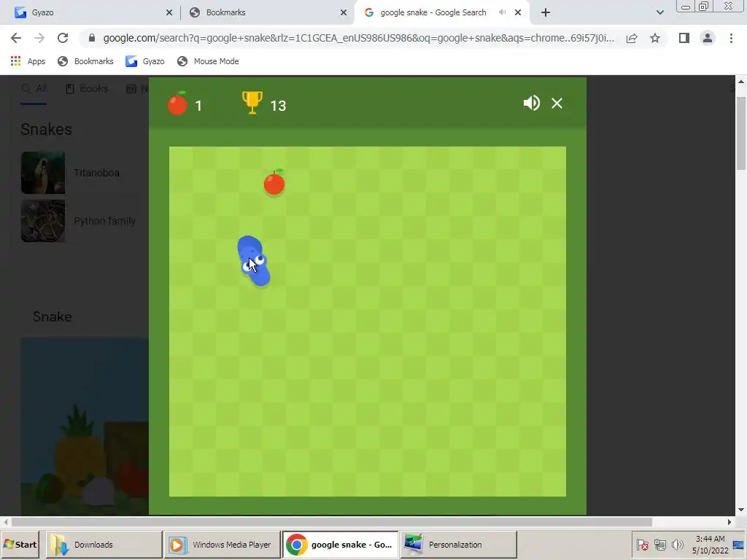Viewport: 747px width, 560px height.
Task: Click the apple score icon
Action: point(177,104)
